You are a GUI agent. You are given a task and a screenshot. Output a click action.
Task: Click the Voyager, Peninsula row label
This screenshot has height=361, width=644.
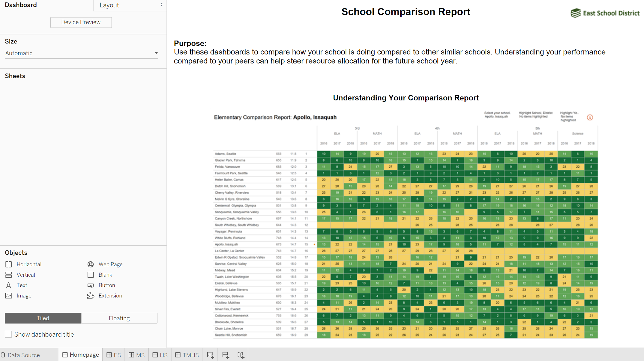click(x=228, y=231)
